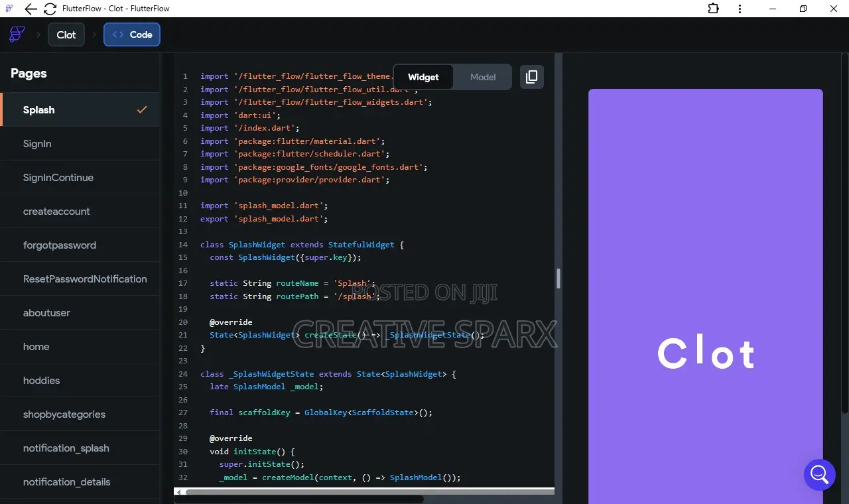The height and width of the screenshot is (504, 849).
Task: Click the export 'splash_model.dart' line
Action: [x=264, y=218]
